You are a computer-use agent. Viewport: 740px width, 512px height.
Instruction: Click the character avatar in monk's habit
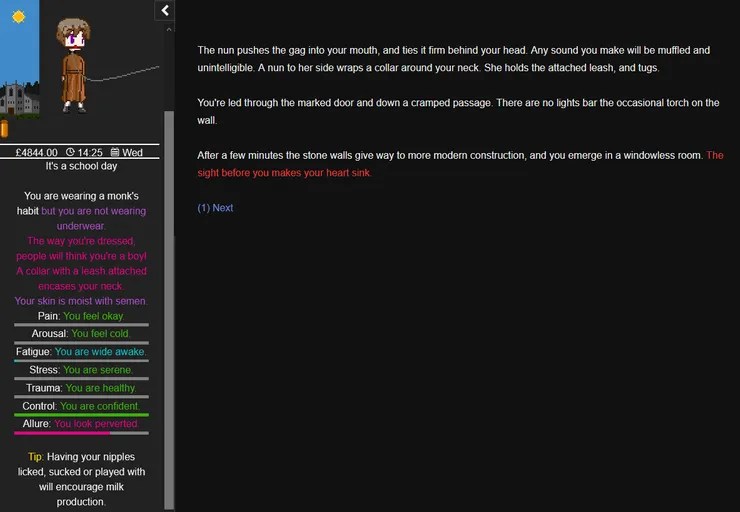[73, 65]
